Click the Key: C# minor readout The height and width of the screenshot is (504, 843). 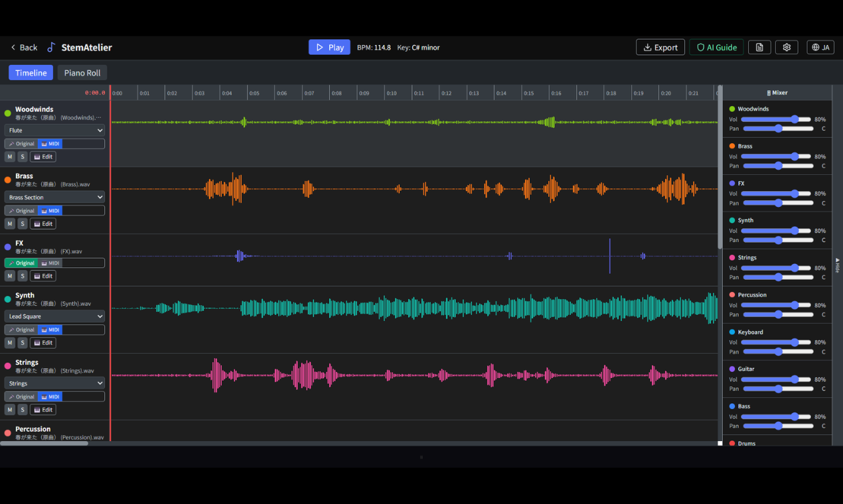418,47
